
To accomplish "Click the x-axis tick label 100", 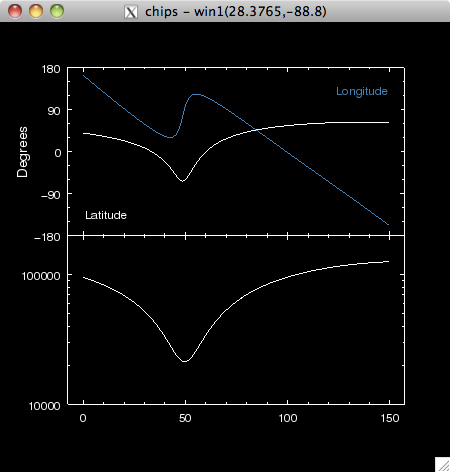I will tap(288, 418).
